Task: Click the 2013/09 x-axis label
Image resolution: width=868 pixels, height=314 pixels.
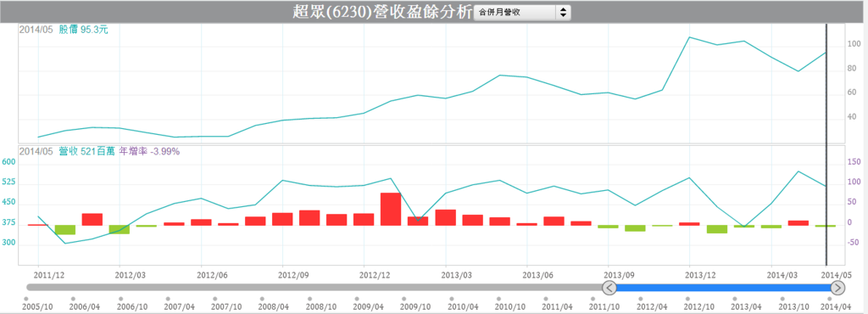Action: [620, 275]
